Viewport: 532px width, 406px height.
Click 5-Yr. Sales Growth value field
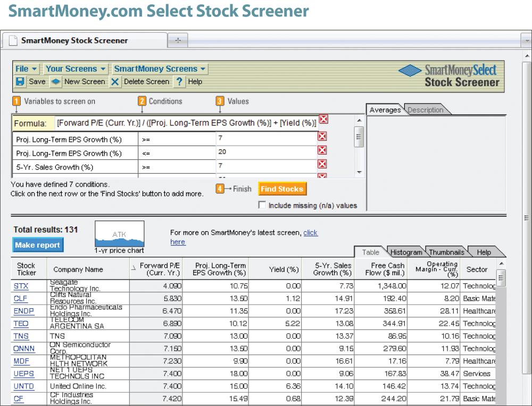(x=267, y=166)
